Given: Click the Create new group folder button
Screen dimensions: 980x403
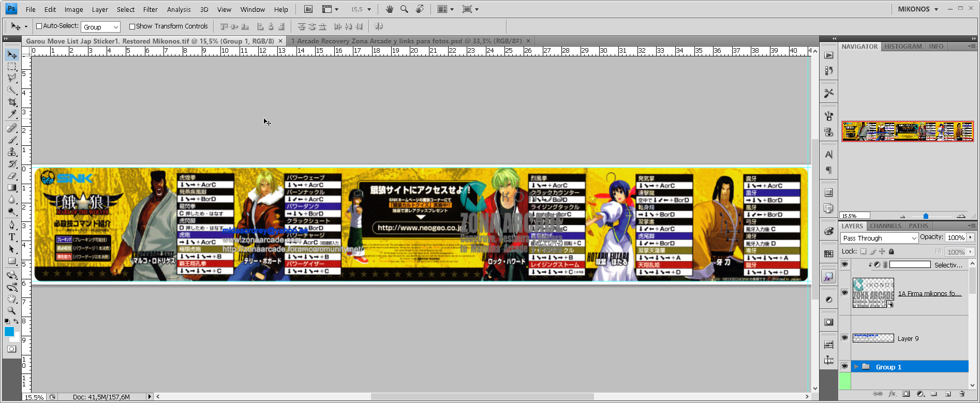Looking at the screenshot, I should [x=934, y=394].
